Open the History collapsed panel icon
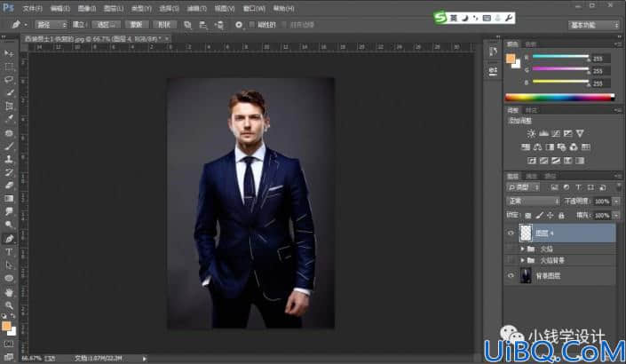Viewport: 626px width, 364px height. tap(494, 51)
